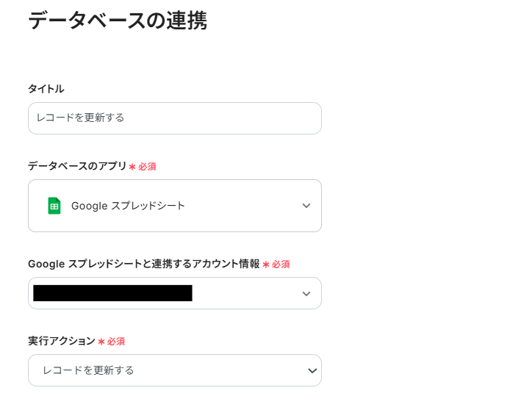
Task: Click the レコードを更新する text in title field
Action: tap(81, 118)
